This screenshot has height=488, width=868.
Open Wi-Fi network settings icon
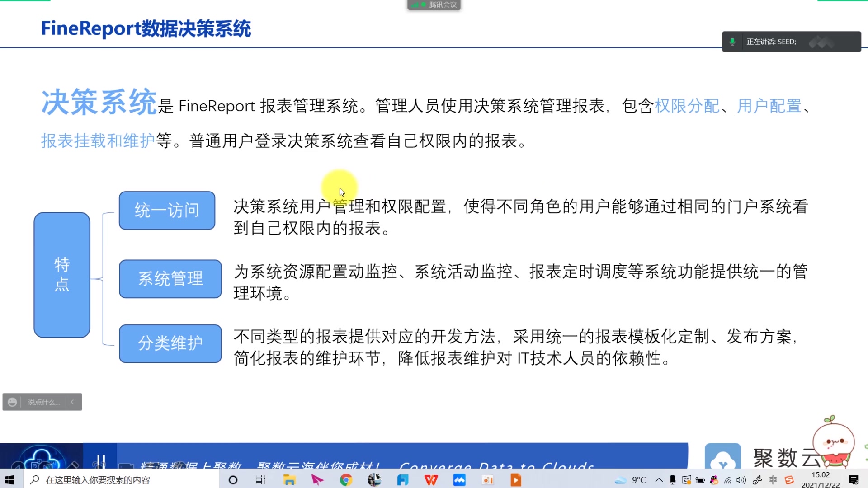[728, 480]
